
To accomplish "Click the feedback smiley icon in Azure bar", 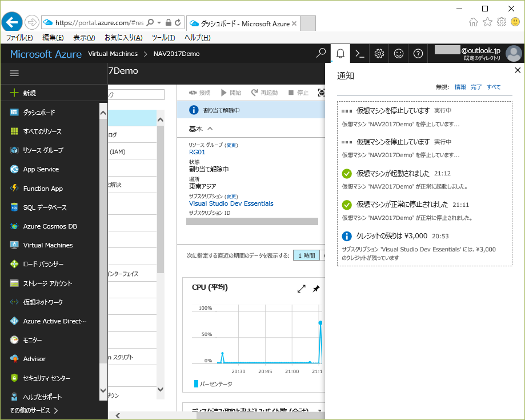I will 398,54.
